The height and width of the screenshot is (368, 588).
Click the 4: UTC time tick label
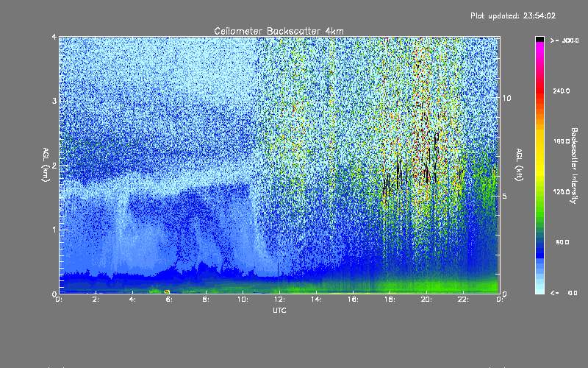point(132,300)
